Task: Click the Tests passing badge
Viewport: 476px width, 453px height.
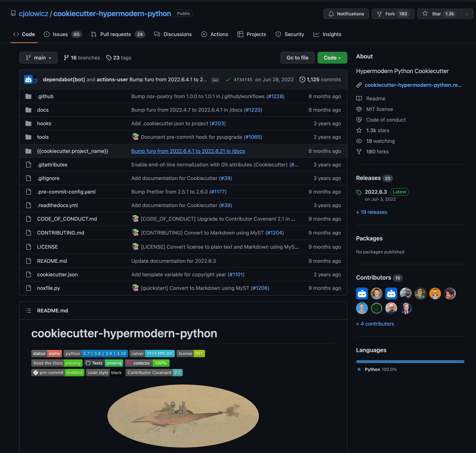Action: [104, 363]
